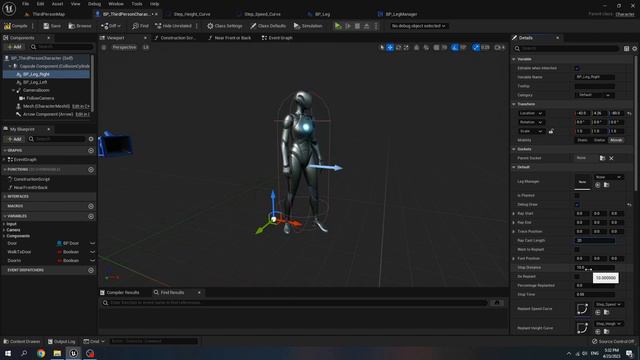The width and height of the screenshot is (640, 360).
Task: Click the Stop button next to Play
Action: (x=357, y=26)
